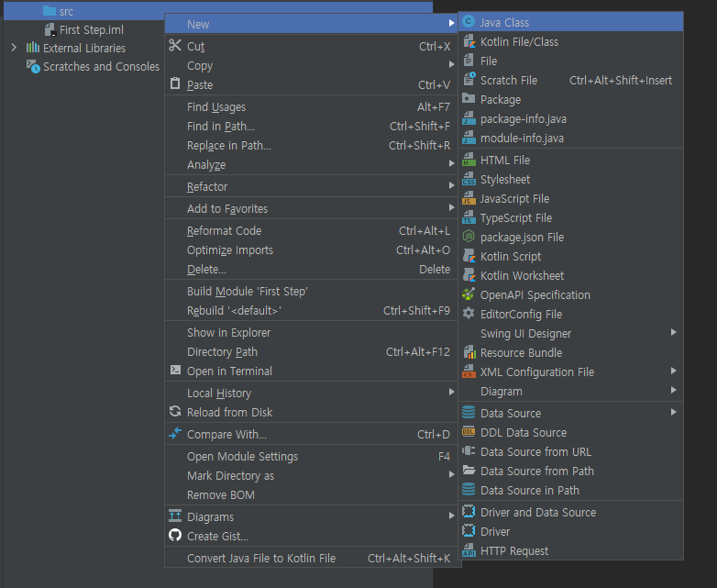Click the OpenAPI Specification icon
Viewport: 717px width, 588px height.
[x=469, y=294]
